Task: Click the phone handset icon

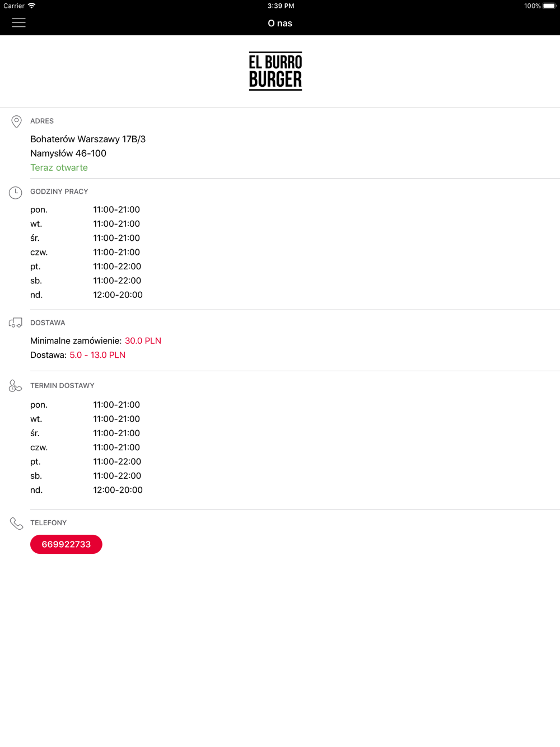Action: 16,523
